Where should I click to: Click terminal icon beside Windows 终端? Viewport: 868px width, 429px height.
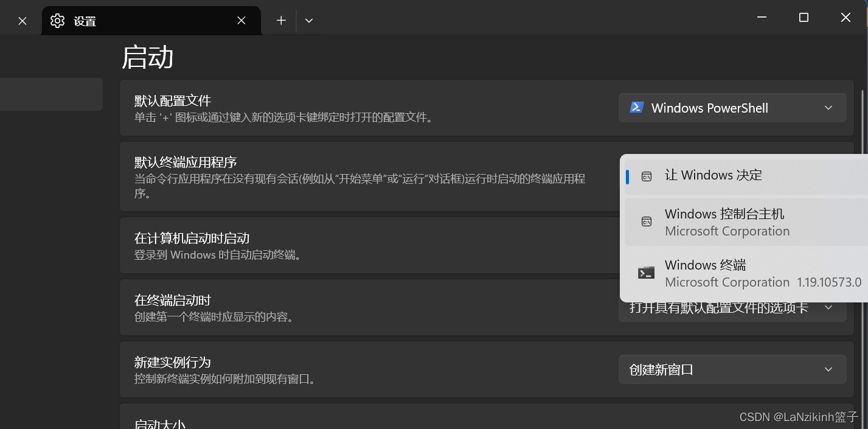click(646, 273)
